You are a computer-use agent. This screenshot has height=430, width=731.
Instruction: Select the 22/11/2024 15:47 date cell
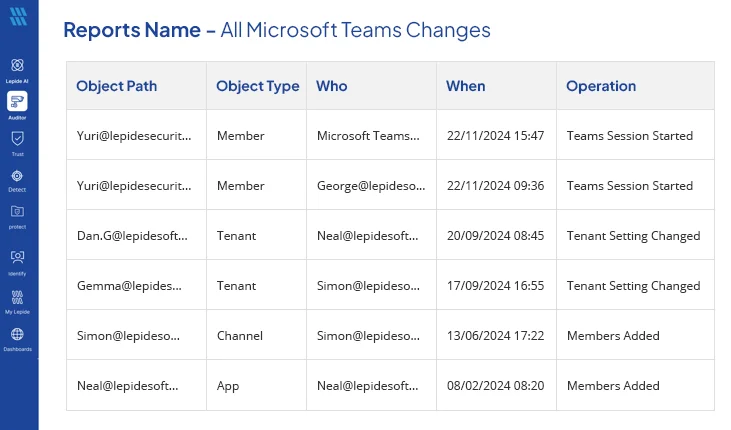(x=495, y=136)
